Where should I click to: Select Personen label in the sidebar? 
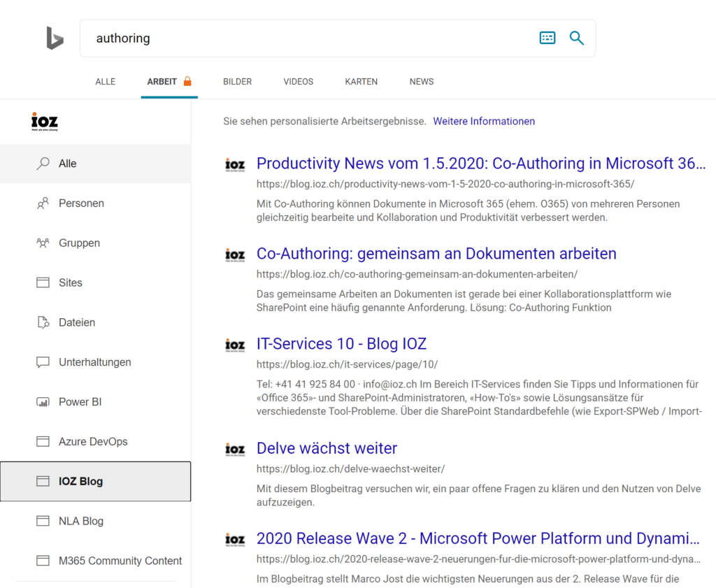(81, 203)
